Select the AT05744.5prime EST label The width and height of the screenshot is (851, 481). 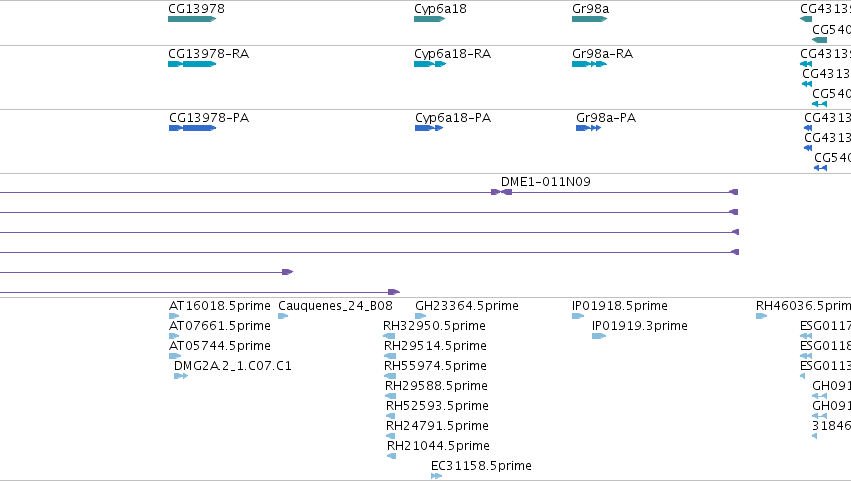[219, 346]
